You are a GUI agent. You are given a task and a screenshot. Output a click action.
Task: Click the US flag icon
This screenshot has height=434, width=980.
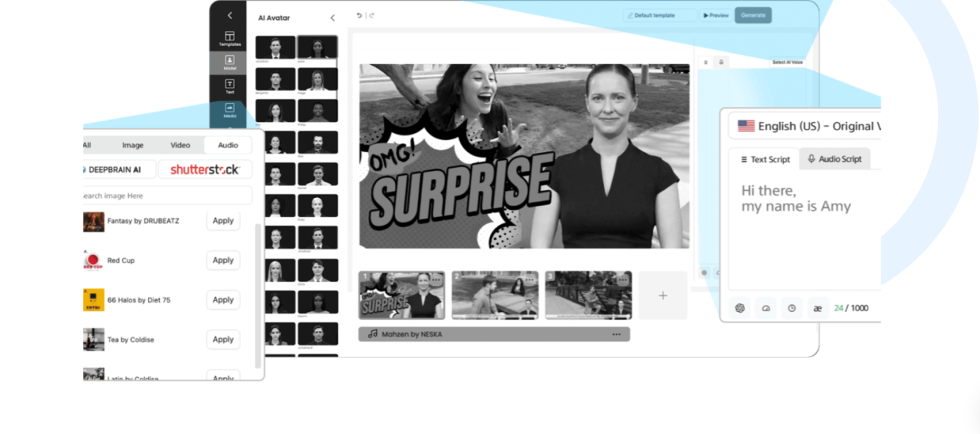point(746,126)
